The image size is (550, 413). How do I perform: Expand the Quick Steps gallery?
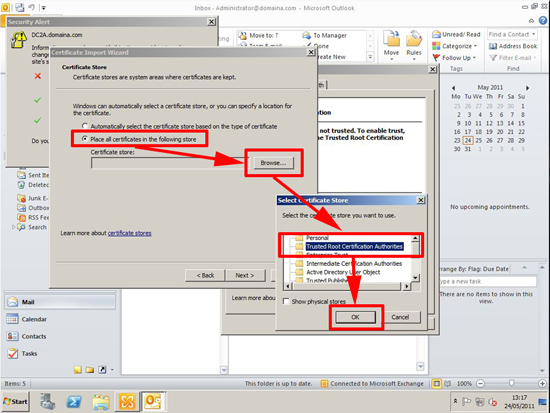click(x=370, y=57)
